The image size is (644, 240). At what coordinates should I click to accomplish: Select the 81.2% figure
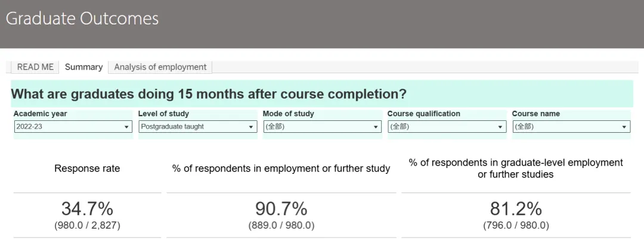pyautogui.click(x=516, y=208)
